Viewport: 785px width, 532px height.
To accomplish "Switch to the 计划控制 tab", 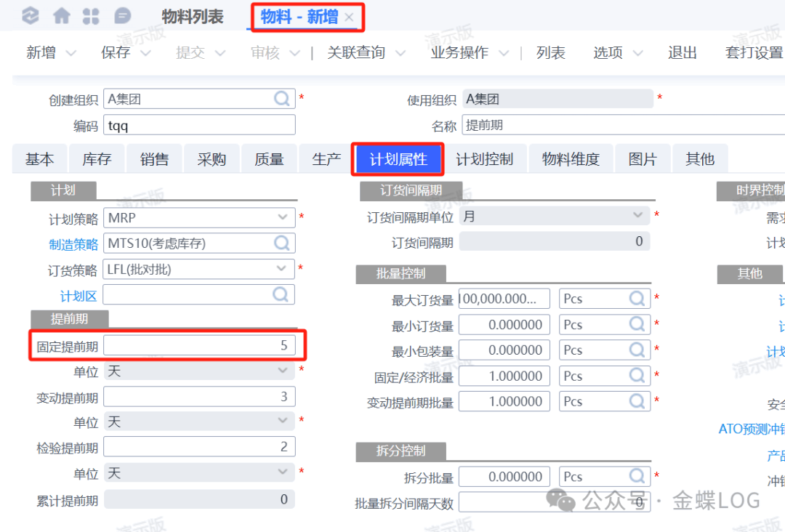I will [484, 159].
